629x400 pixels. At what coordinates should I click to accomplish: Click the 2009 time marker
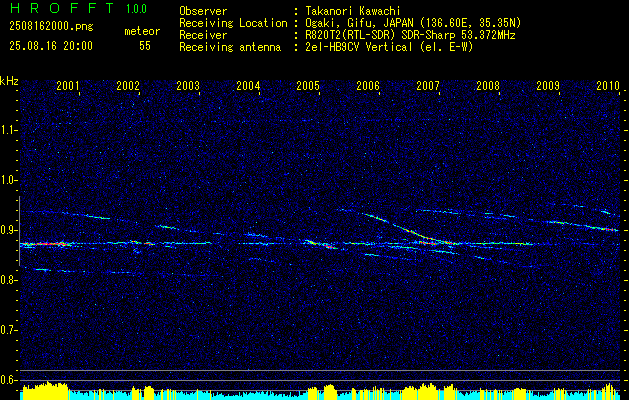pos(548,85)
